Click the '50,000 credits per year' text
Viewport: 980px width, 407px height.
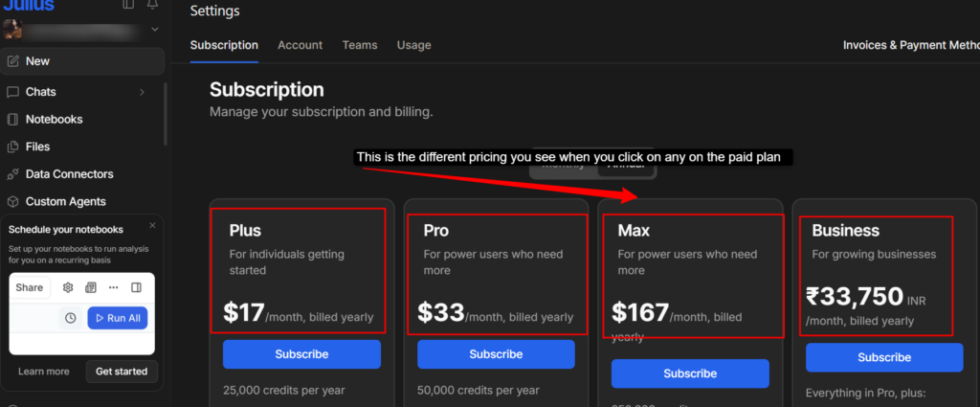[x=479, y=391]
